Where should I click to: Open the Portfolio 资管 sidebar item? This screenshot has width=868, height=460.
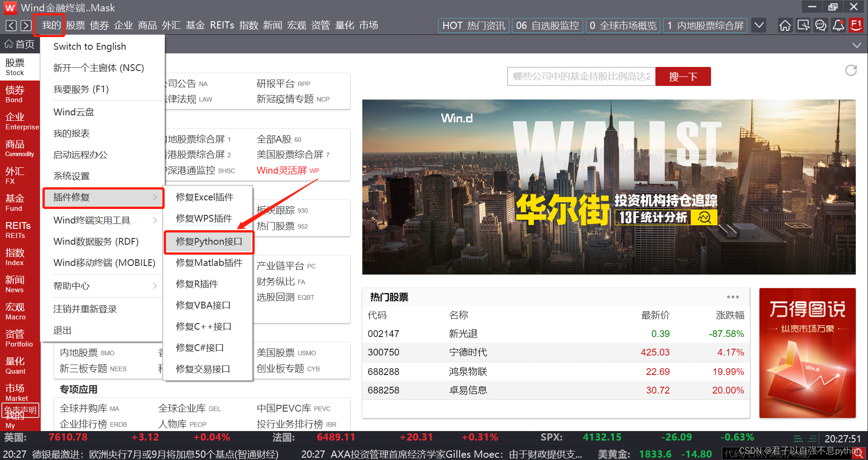pos(20,338)
